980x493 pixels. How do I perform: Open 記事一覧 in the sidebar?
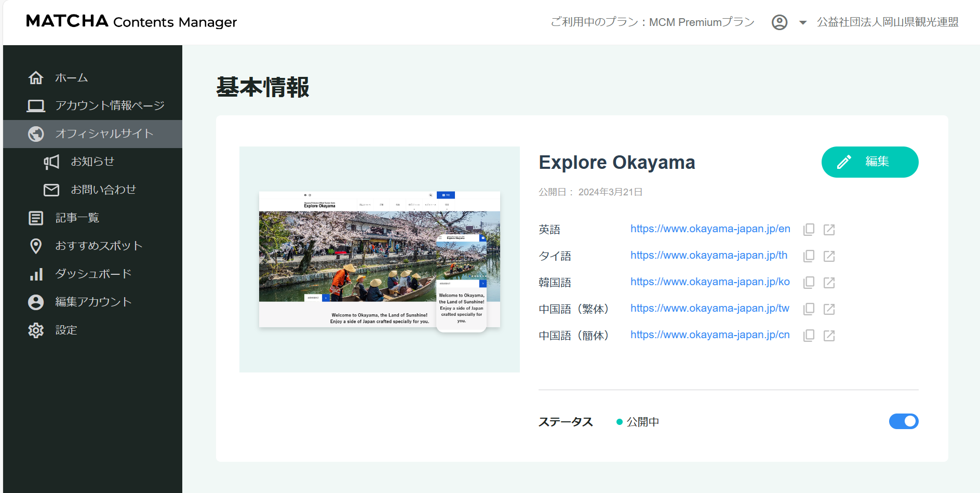(x=92, y=218)
